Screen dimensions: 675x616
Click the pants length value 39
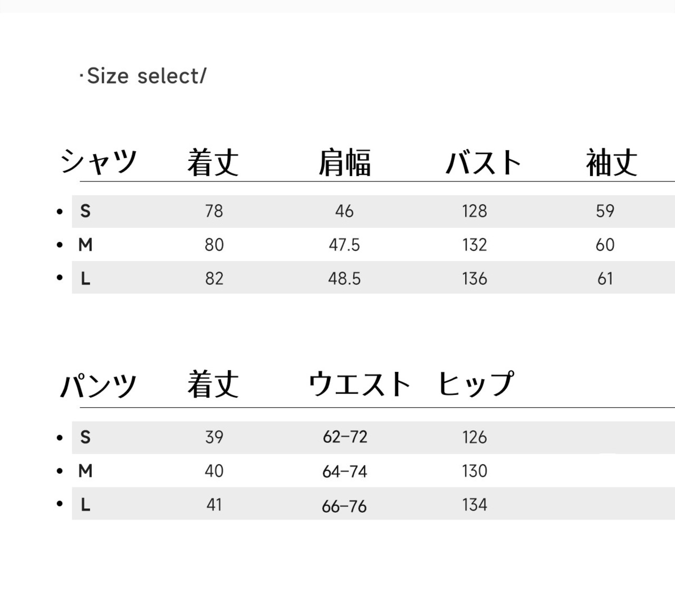coord(214,437)
